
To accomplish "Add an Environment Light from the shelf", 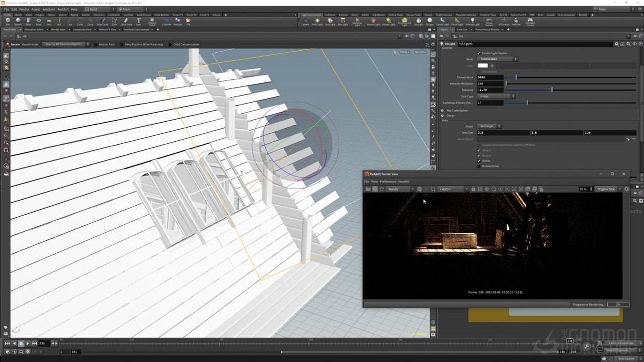I will 404,22.
